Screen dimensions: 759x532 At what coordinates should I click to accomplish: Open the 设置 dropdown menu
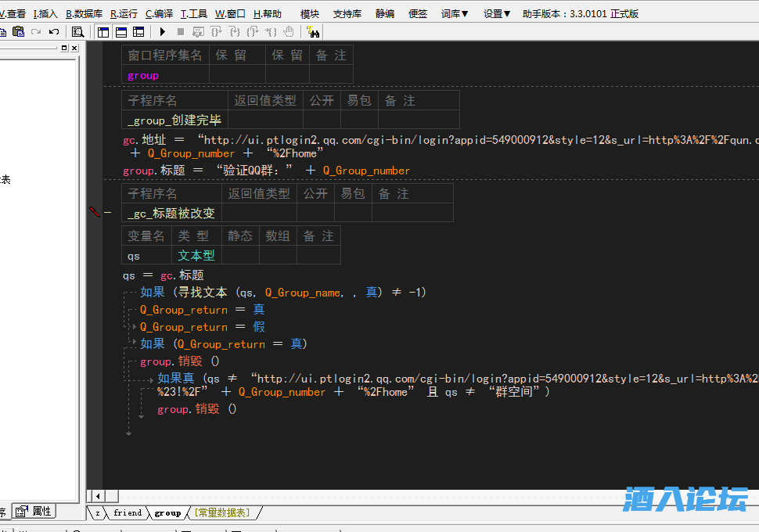(x=497, y=13)
